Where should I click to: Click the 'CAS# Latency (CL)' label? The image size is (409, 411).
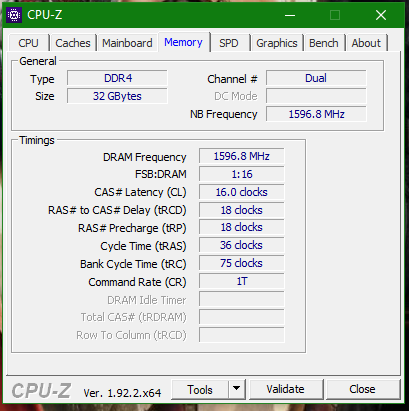[x=140, y=192]
